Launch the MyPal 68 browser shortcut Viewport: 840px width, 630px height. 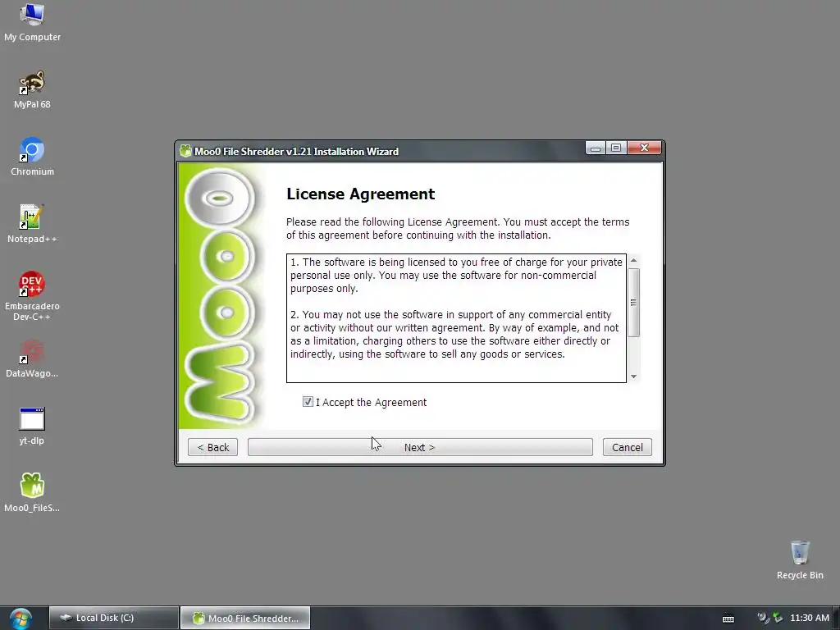(x=32, y=89)
